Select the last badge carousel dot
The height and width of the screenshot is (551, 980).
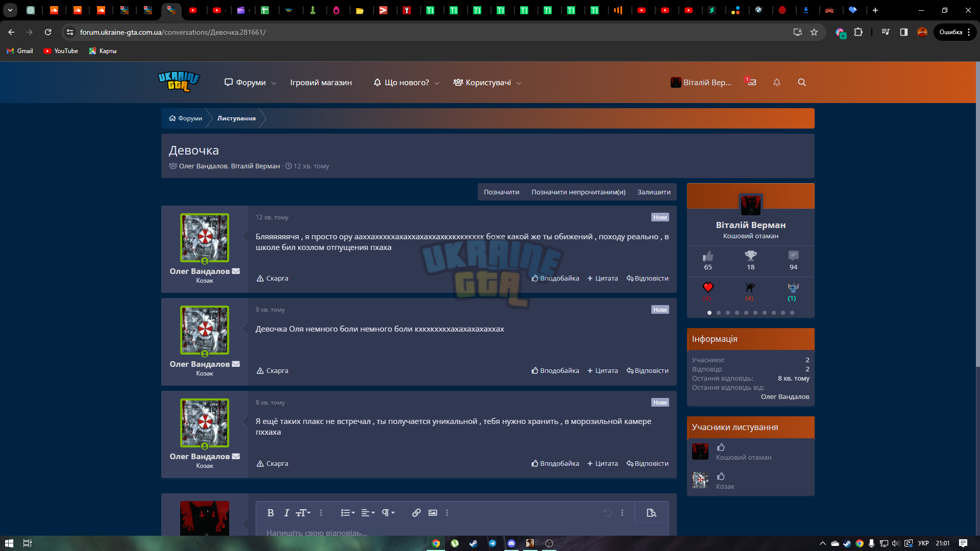click(x=792, y=313)
